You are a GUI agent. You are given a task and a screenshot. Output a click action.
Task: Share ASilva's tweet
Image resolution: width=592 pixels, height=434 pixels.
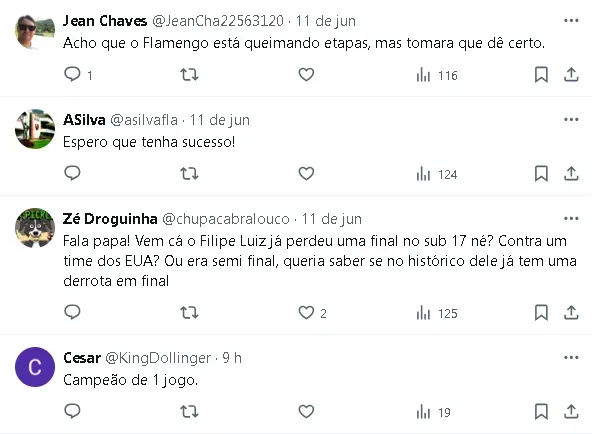(x=571, y=174)
